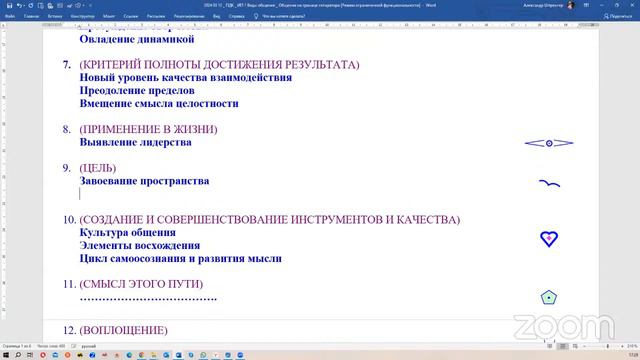Open WhatsApp from the taskbar

pos(203,355)
